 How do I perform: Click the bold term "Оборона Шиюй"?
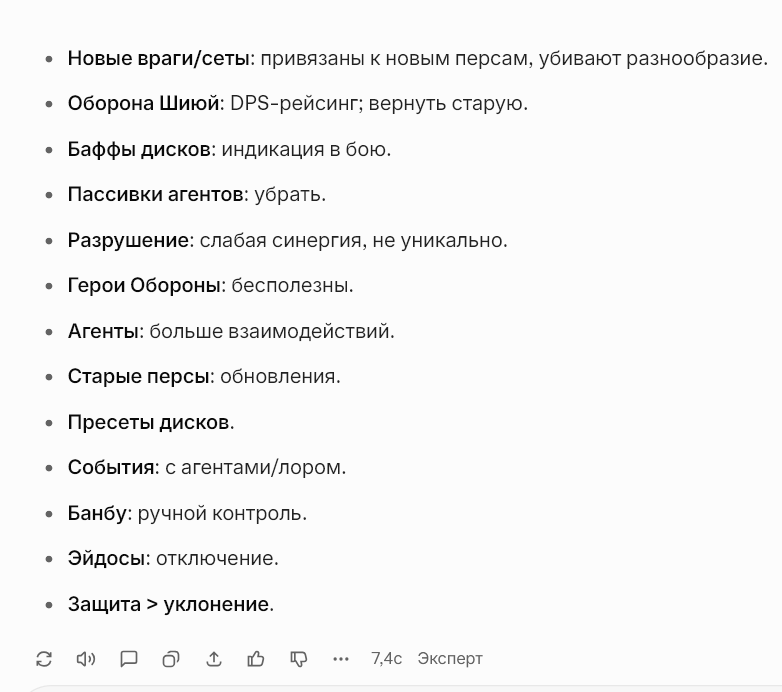point(144,103)
